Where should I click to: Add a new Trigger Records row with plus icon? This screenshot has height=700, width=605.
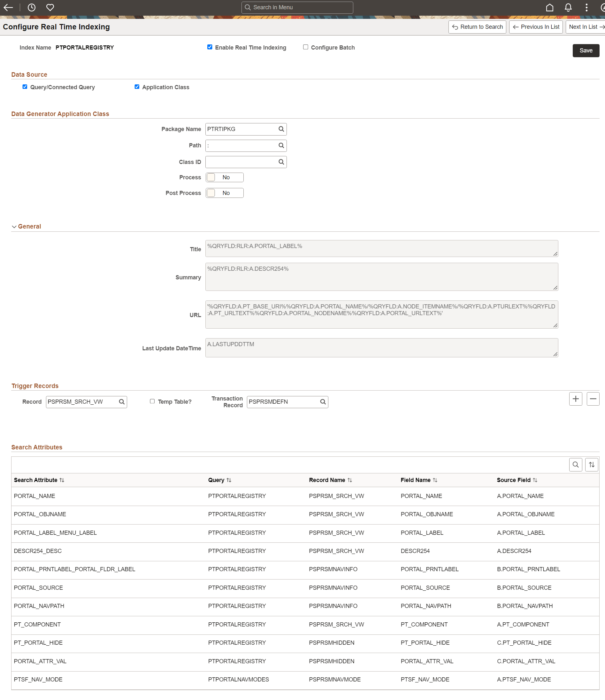click(x=576, y=399)
